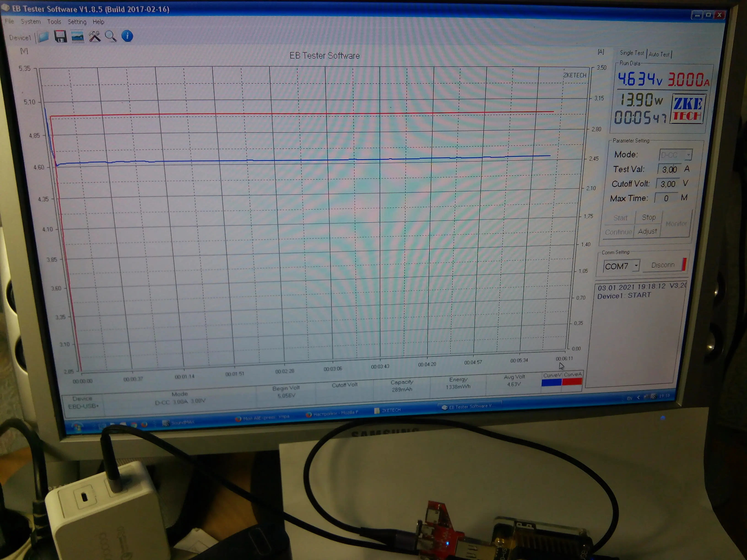Click the Disconn button
747x560 pixels.
pos(663,265)
